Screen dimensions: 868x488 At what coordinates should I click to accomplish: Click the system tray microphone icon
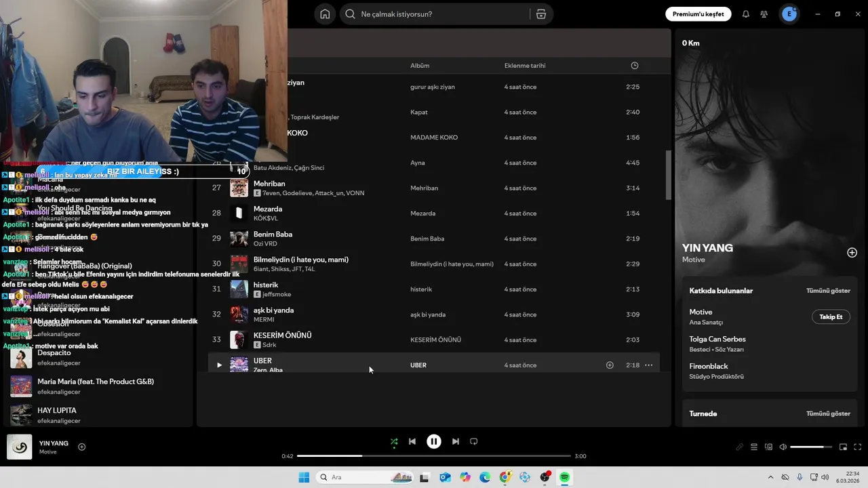[x=800, y=477]
